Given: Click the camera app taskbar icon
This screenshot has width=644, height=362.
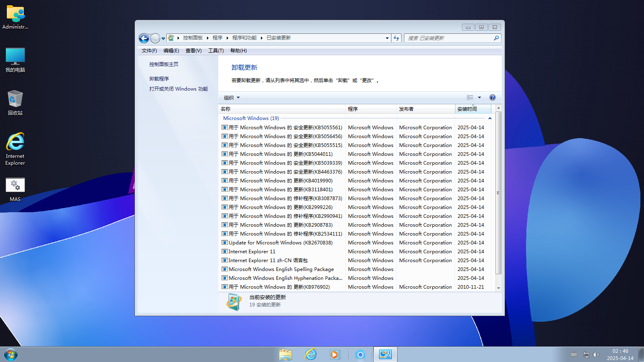Looking at the screenshot, I should pyautogui.click(x=360, y=355).
